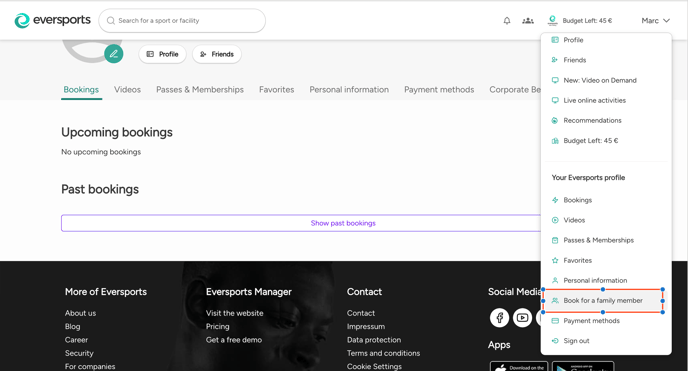
Task: Open the Impressum footer link
Action: tap(366, 326)
